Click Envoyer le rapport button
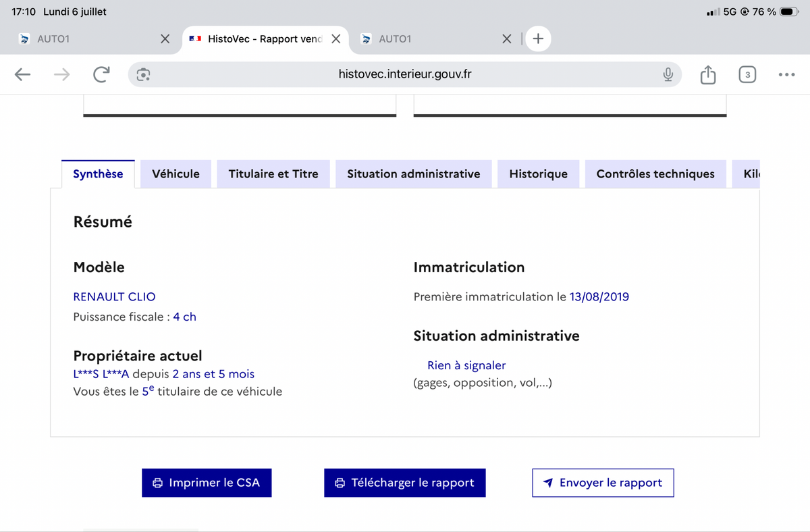 pos(603,483)
